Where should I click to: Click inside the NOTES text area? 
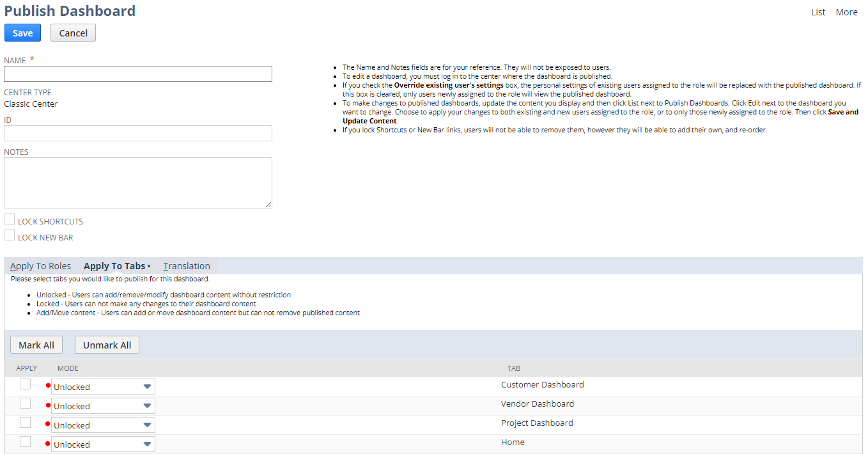click(137, 182)
